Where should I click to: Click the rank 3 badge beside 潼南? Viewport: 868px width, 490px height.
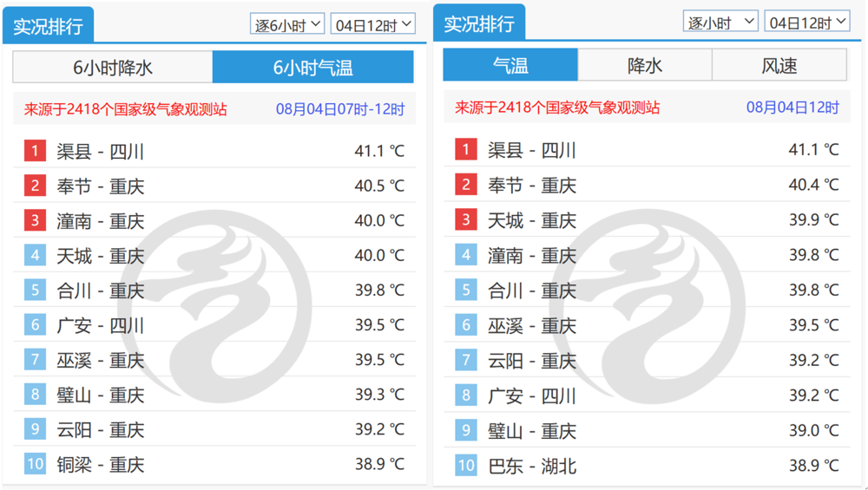tap(35, 220)
